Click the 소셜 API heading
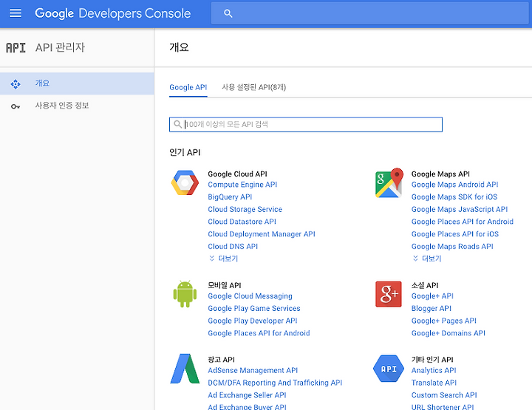 coord(425,285)
